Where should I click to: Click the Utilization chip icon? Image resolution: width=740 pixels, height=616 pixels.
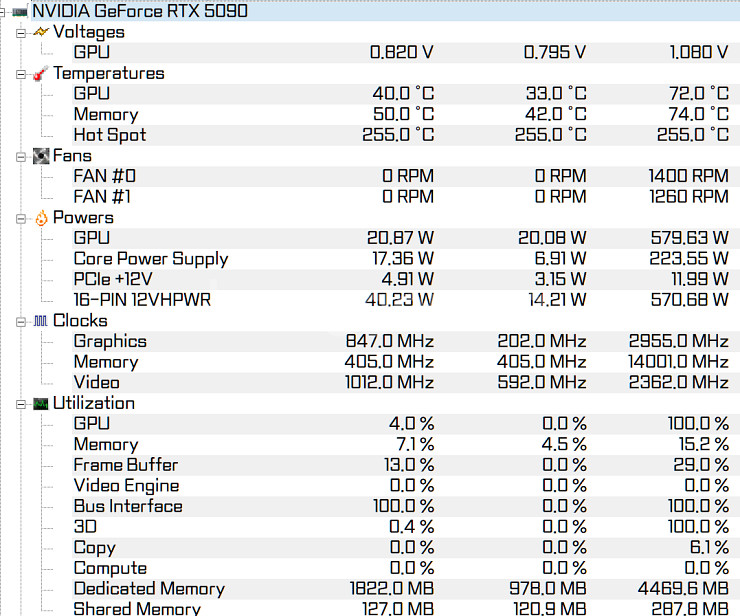coord(40,404)
